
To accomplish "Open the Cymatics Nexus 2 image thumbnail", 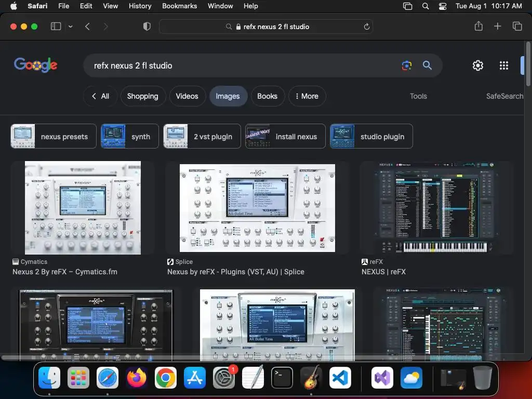I will point(83,208).
